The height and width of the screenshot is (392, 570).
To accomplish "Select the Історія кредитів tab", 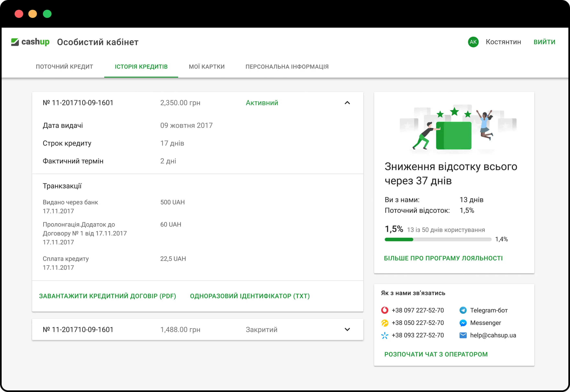I will [x=141, y=66].
